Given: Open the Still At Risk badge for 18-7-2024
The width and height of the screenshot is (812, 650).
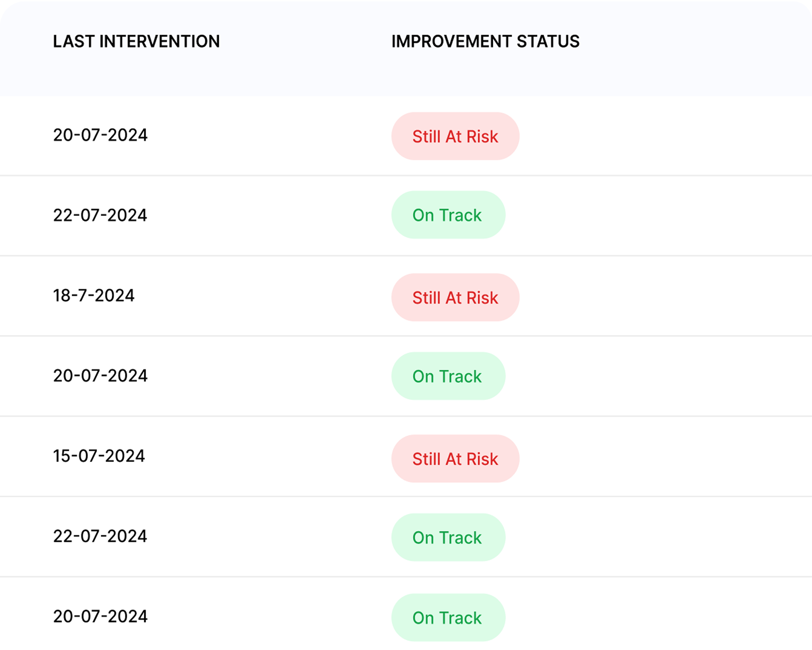Looking at the screenshot, I should [x=455, y=298].
